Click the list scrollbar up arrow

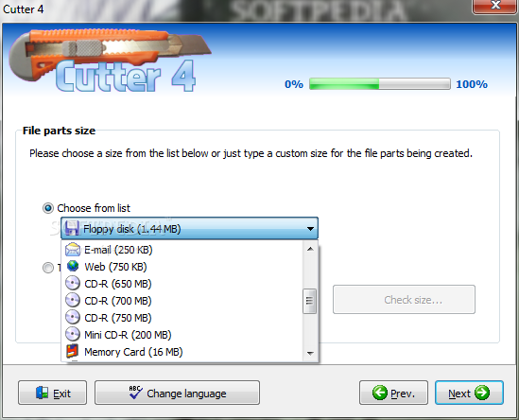310,249
